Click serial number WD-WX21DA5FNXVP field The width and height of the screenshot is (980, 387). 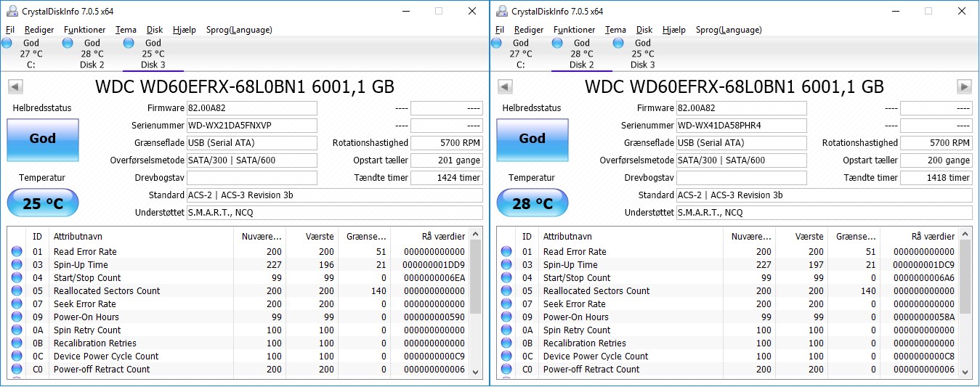tap(252, 126)
